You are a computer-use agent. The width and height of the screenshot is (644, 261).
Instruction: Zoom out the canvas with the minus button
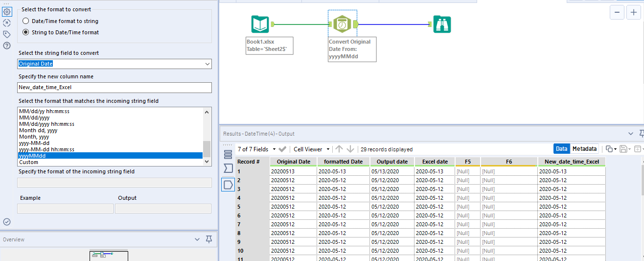[x=618, y=12]
